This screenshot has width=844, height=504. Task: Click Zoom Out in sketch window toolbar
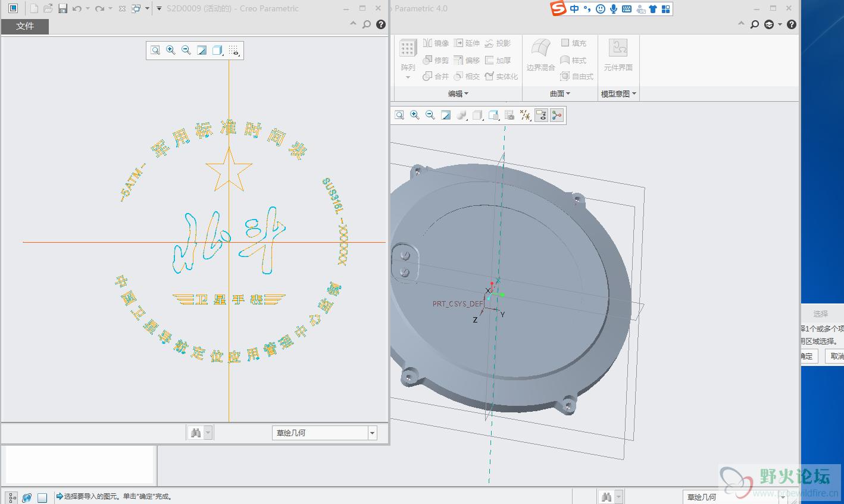(x=186, y=51)
